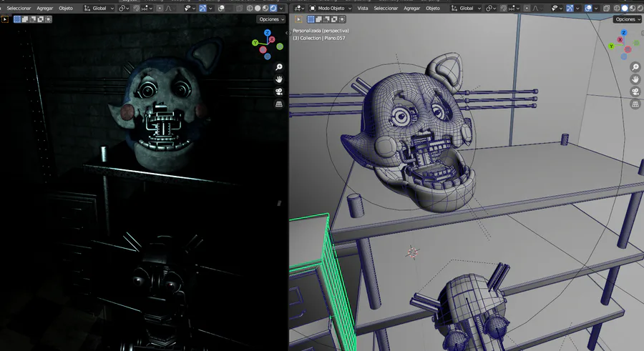Enable proportional editing in left viewport
Viewport: 644px width, 351px height.
[160, 8]
